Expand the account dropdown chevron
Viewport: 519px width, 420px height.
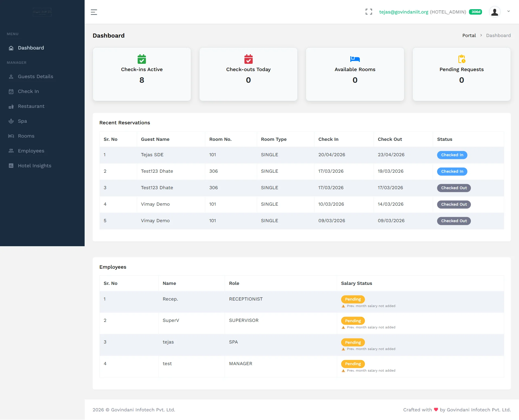pyautogui.click(x=508, y=11)
